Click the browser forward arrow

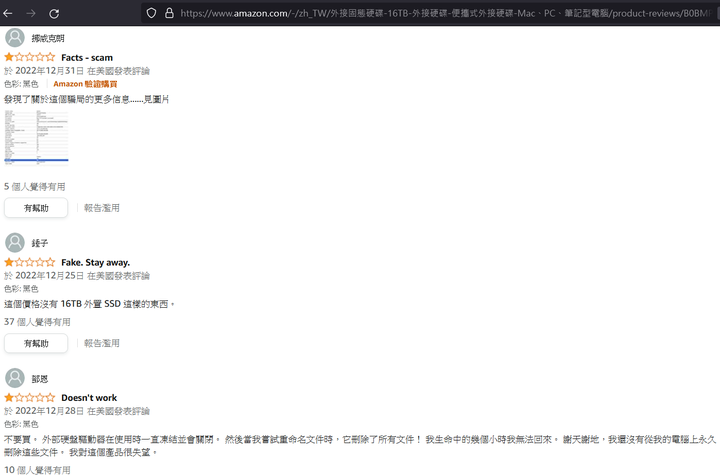(x=31, y=13)
